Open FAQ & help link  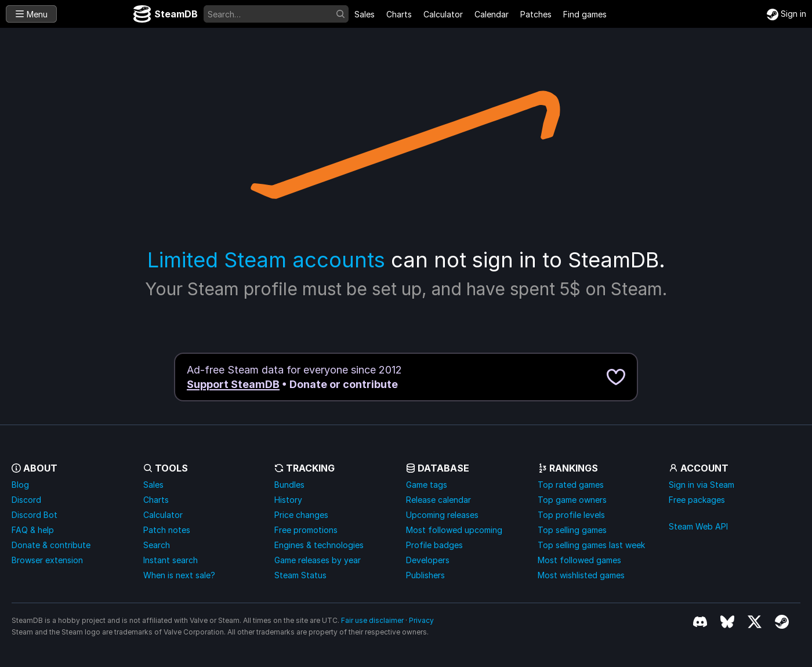coord(32,530)
